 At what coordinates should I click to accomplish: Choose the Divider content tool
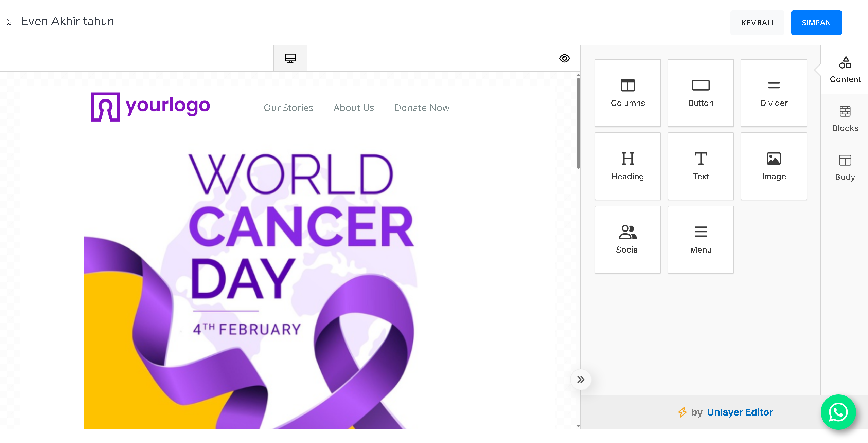(774, 93)
